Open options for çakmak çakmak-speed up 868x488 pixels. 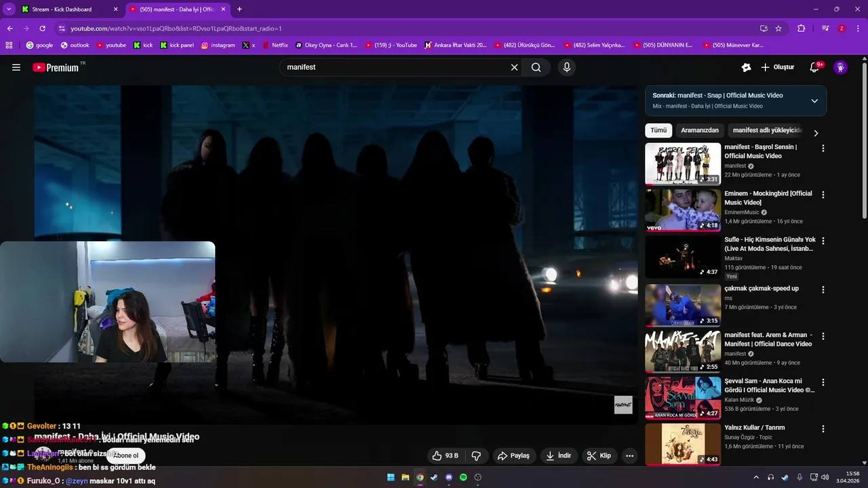pos(823,289)
